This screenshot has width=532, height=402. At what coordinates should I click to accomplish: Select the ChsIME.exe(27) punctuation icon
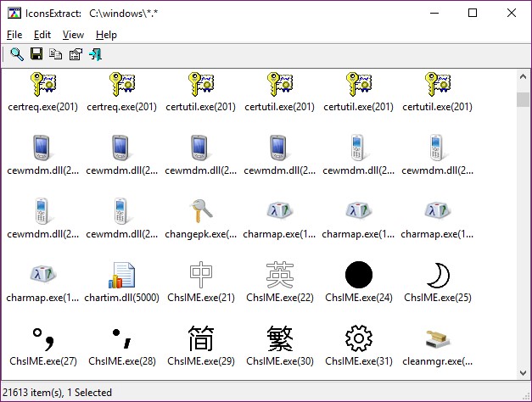click(42, 338)
